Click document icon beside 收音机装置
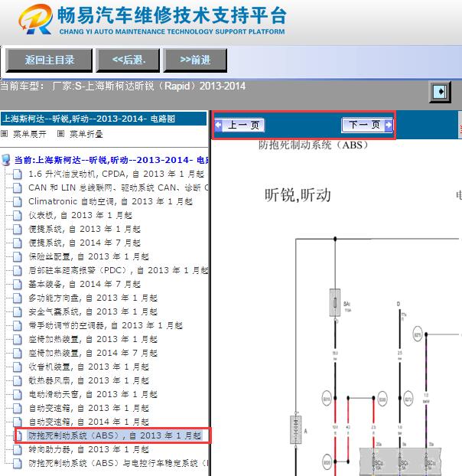462x476 pixels. [18, 367]
